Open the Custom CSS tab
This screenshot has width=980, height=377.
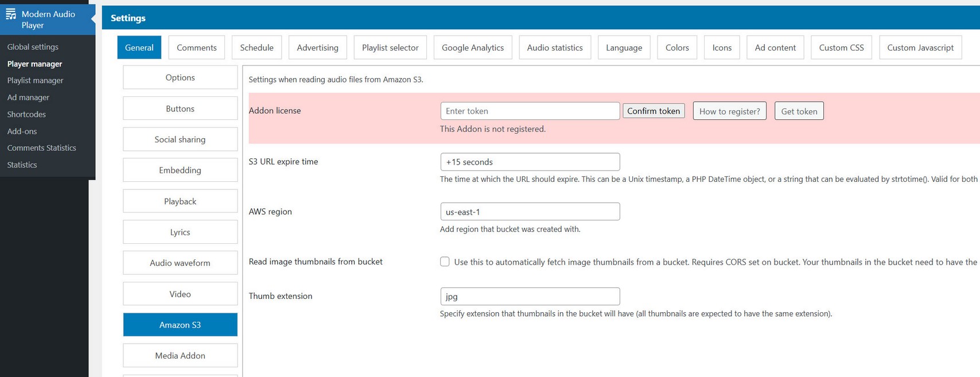point(841,48)
